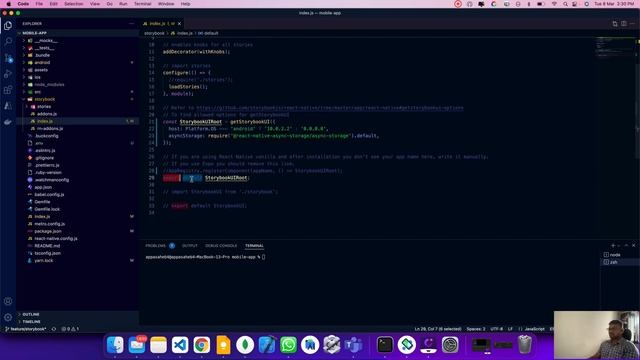Add a new terminal with plus icon
Viewport: 640px width, 360px height.
pyautogui.click(x=613, y=246)
